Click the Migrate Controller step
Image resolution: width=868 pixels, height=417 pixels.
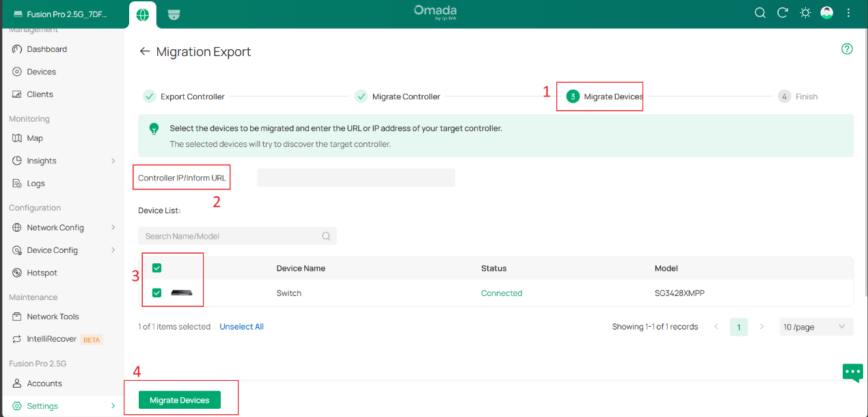[x=397, y=96]
